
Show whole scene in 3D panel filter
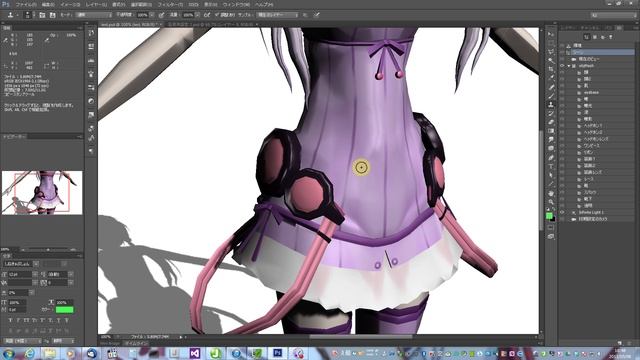pyautogui.click(x=587, y=37)
